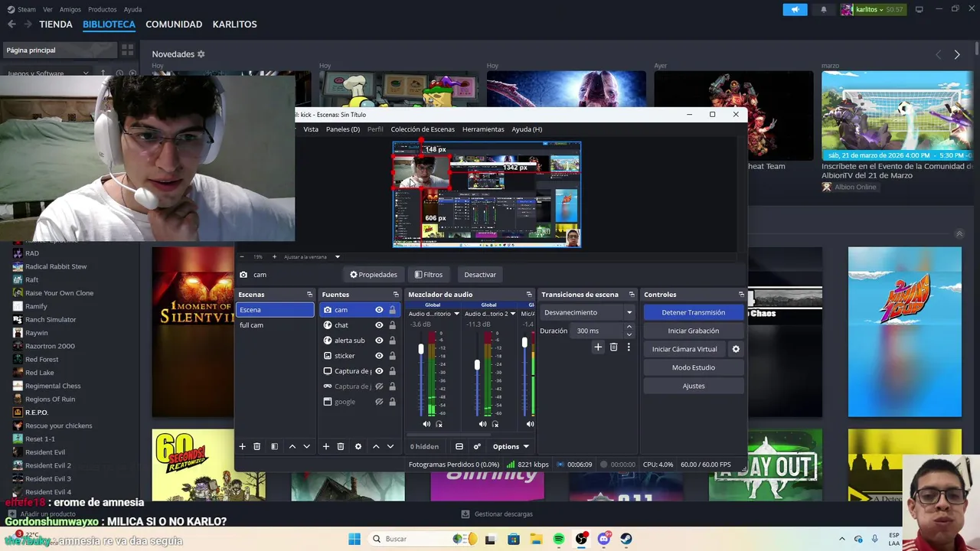Switch to Steam COMUNIDAD tab
Viewport: 980px width, 551px height.
[174, 24]
